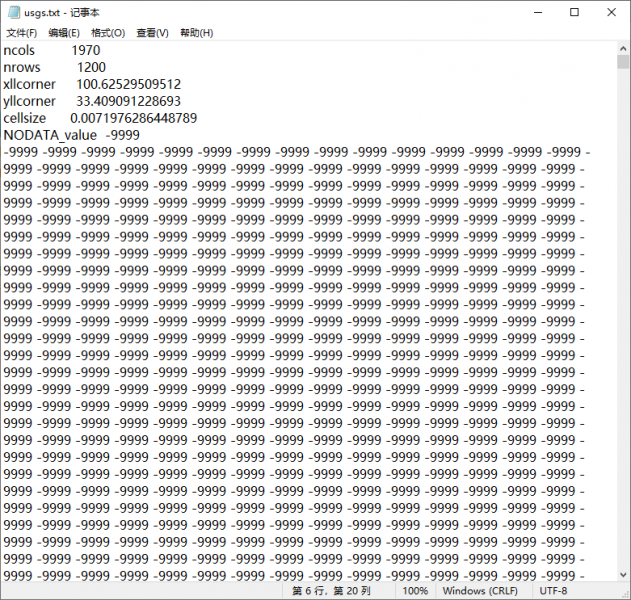
Task: Click the vertical scrollbar thumb
Action: pos(623,62)
